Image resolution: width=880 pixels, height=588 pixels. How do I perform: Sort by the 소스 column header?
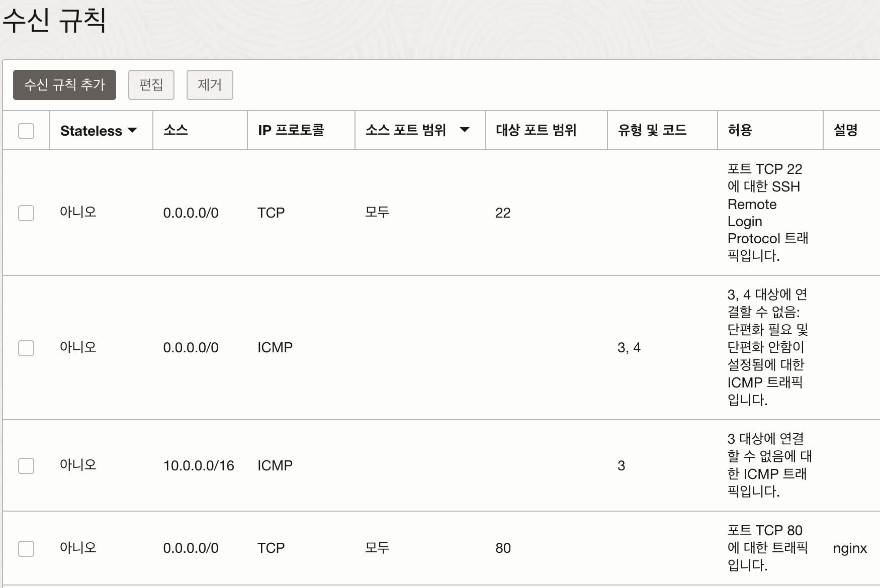[175, 131]
